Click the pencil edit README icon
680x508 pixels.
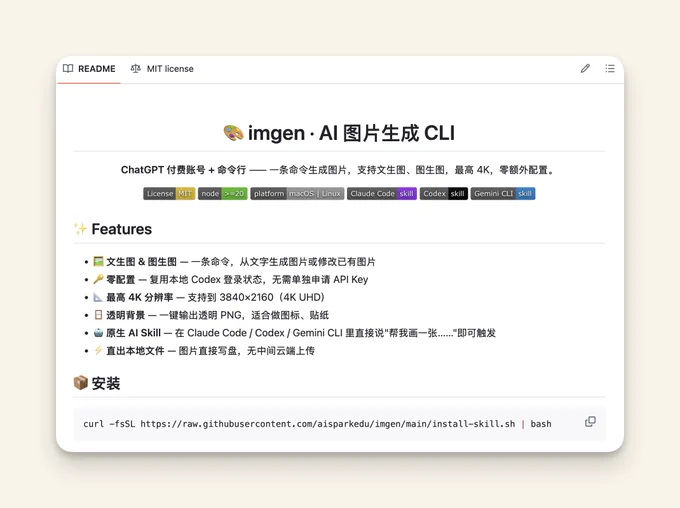tap(585, 69)
